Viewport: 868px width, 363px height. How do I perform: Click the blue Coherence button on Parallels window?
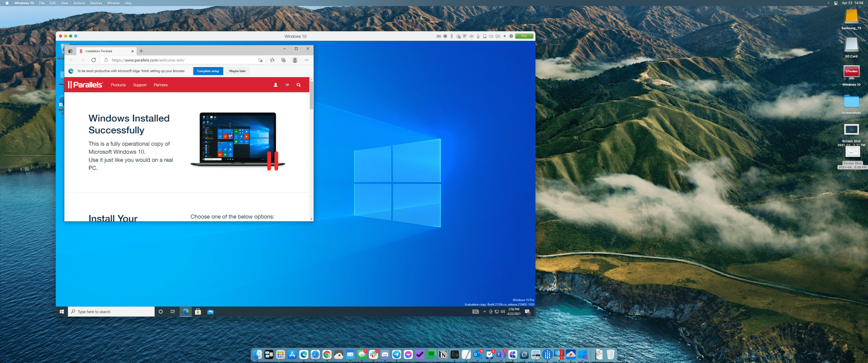coord(76,36)
